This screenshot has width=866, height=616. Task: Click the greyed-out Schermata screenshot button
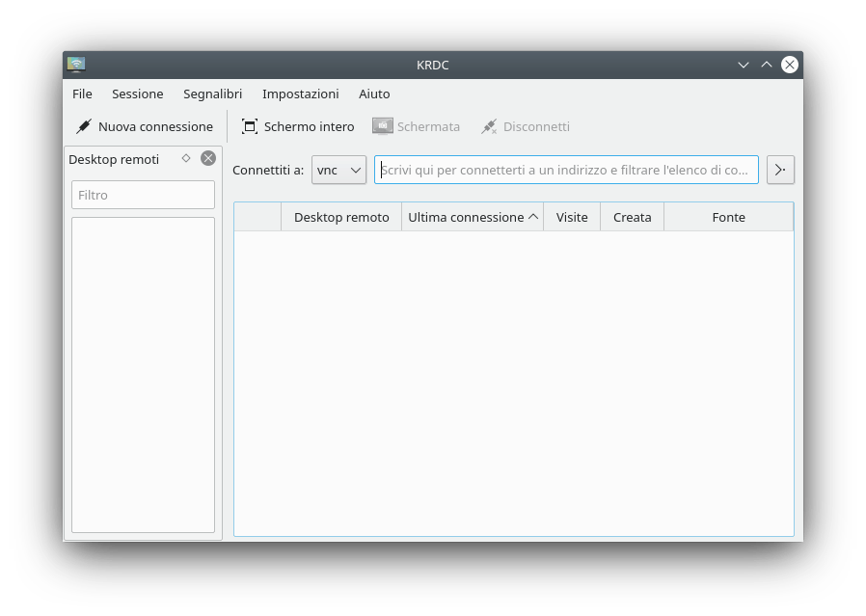[x=416, y=126]
